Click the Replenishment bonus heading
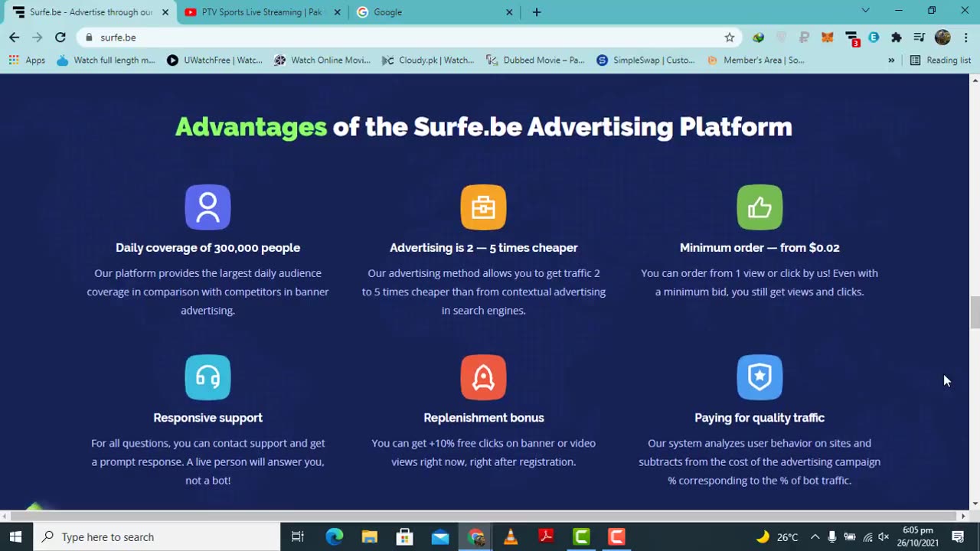The image size is (980, 551). click(483, 417)
